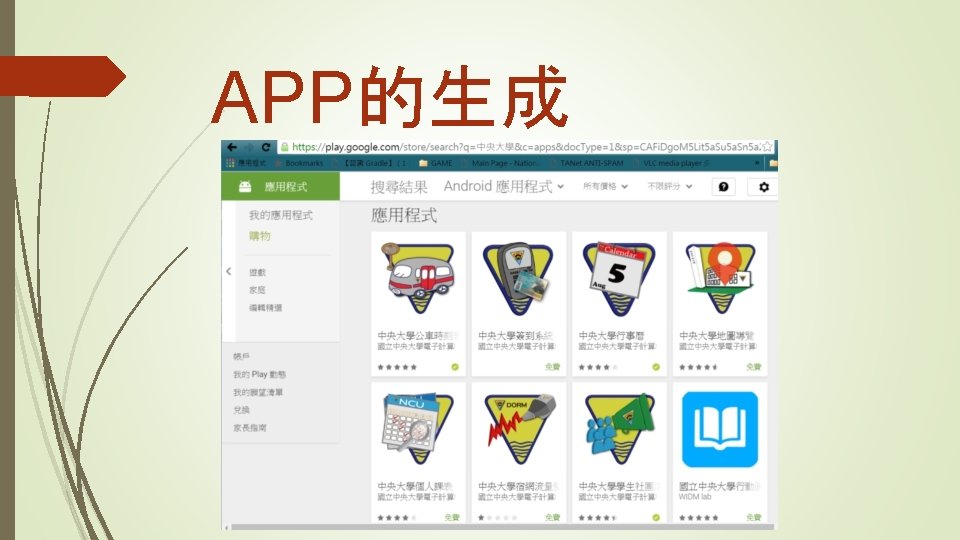Click 免費 on the map guide card

tap(753, 367)
